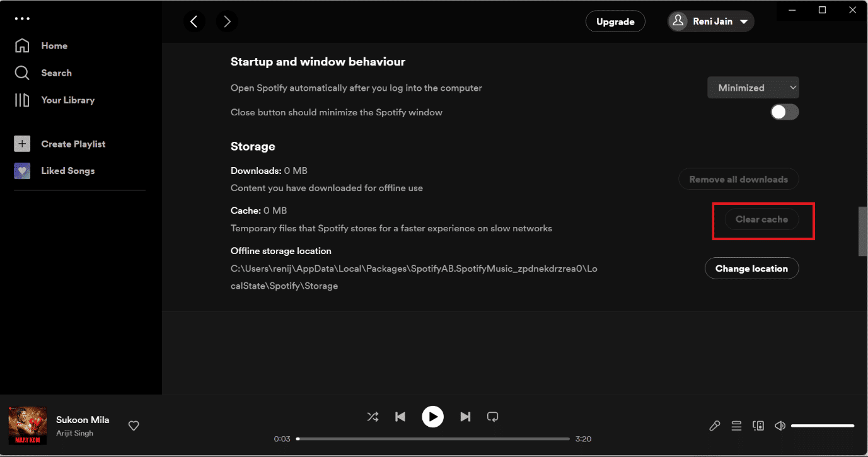Click the Liked Songs heart icon
The height and width of the screenshot is (457, 868).
[22, 171]
